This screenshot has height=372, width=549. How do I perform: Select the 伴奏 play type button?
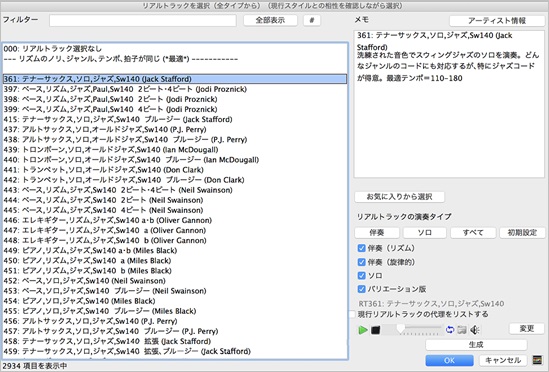tap(377, 233)
